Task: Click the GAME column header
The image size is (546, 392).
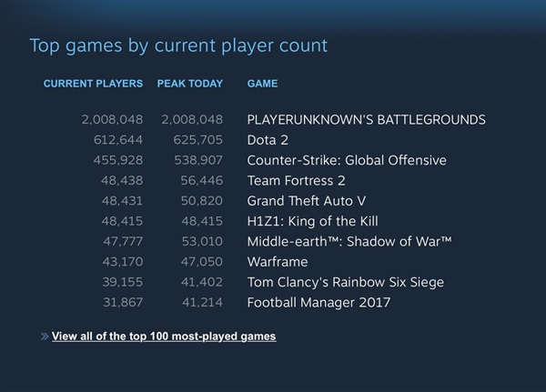Action: (263, 84)
